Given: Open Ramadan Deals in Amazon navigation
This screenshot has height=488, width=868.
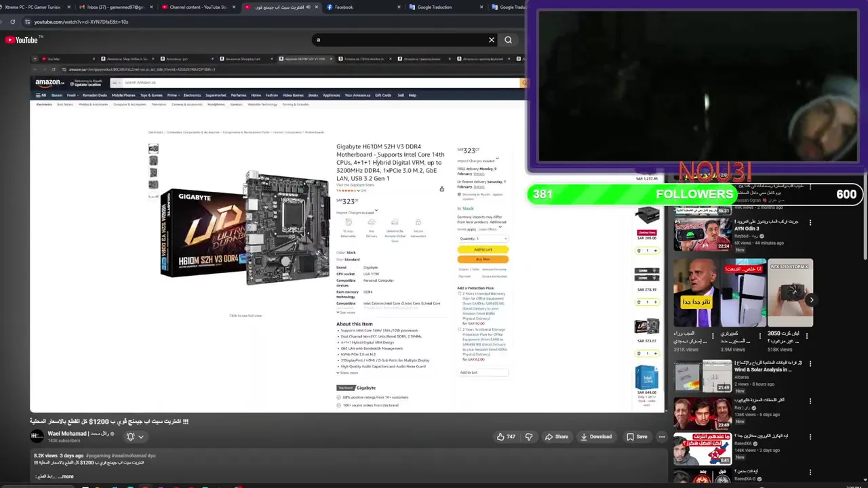Looking at the screenshot, I should (95, 95).
